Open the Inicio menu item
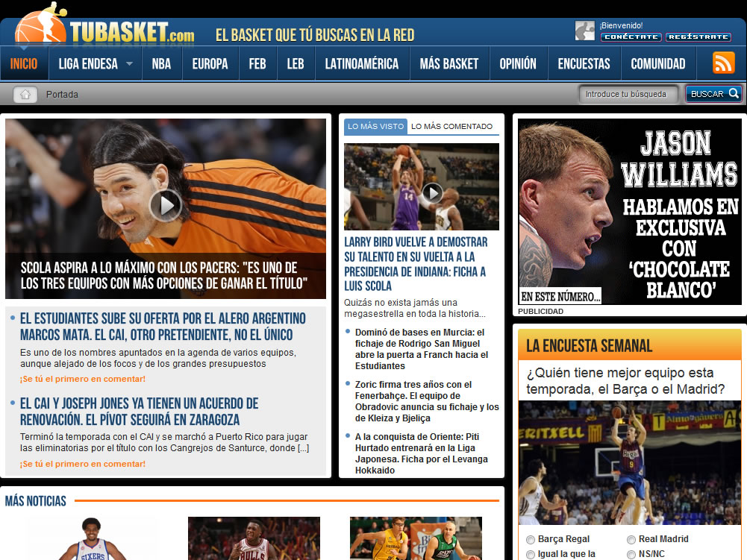The image size is (747, 560). click(24, 63)
